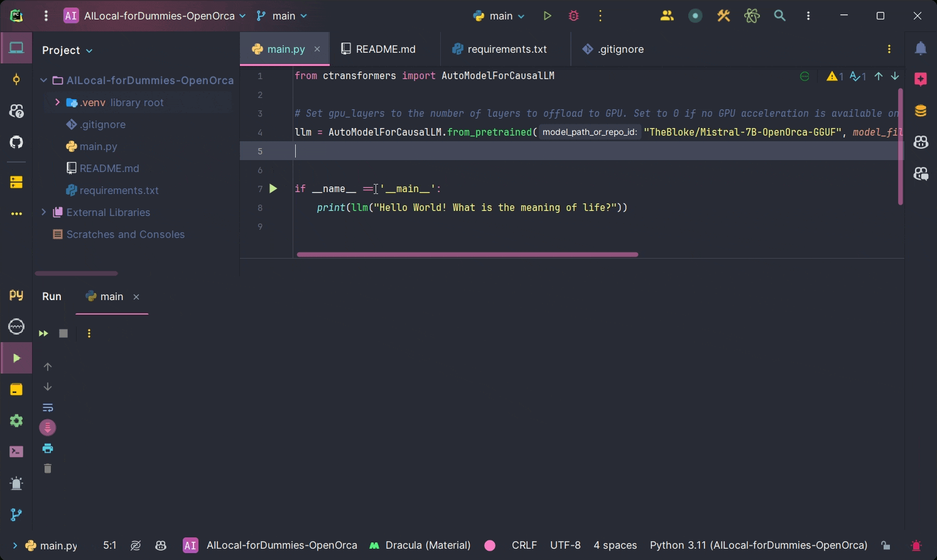Stop the running process square button
Screen dimensions: 937x560
tap(63, 333)
